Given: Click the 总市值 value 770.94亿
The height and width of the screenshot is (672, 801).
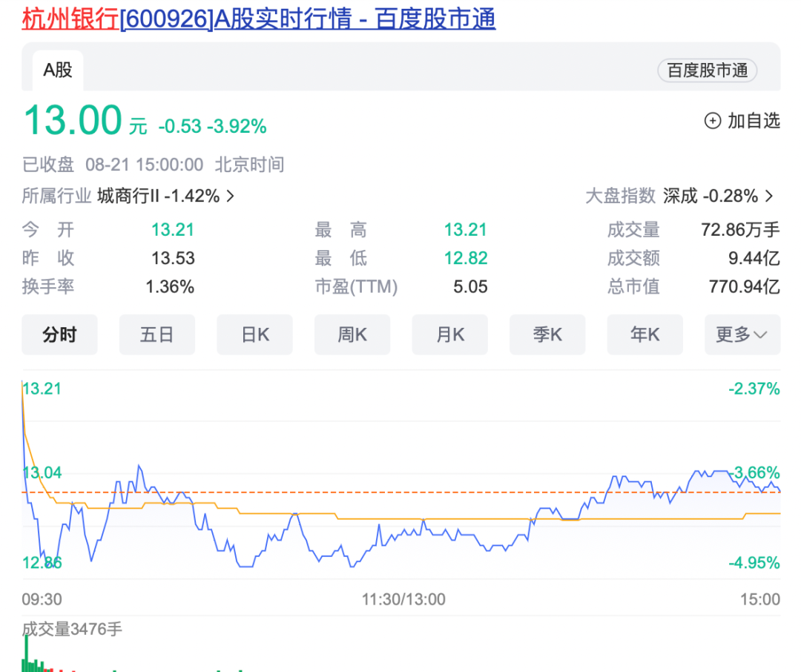Looking at the screenshot, I should pyautogui.click(x=745, y=287).
